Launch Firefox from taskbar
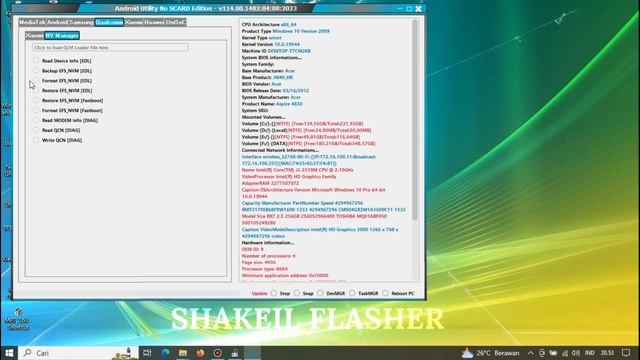This screenshot has width=640, height=360. tap(200, 353)
